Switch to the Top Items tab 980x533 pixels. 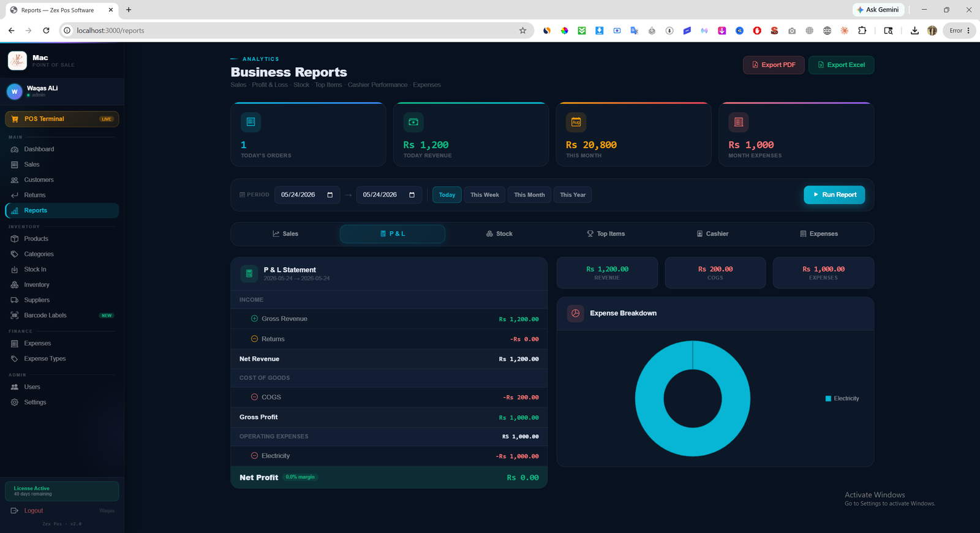click(606, 234)
